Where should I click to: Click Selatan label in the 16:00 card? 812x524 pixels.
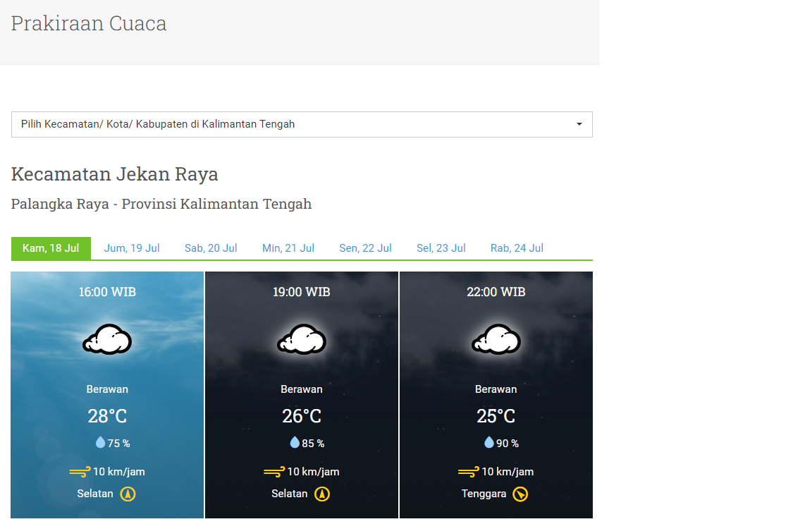pyautogui.click(x=94, y=494)
